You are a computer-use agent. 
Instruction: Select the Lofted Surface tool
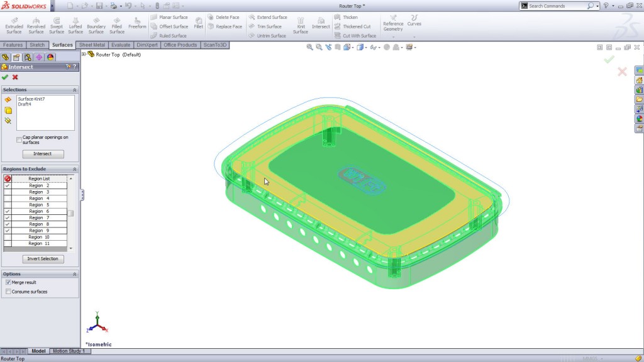click(x=75, y=25)
